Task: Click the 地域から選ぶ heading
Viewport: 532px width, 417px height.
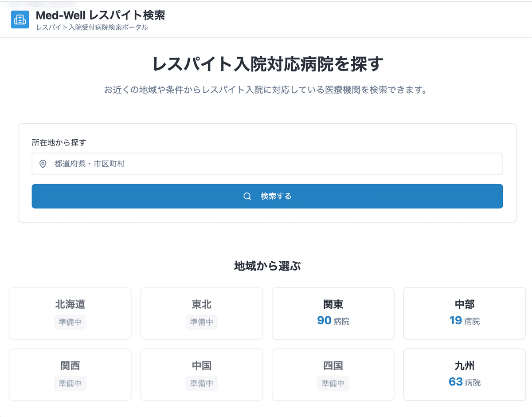Action: coord(267,266)
